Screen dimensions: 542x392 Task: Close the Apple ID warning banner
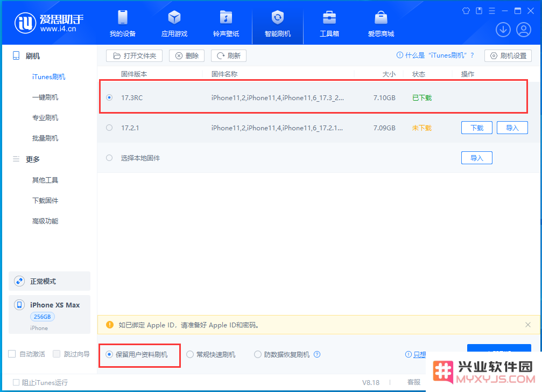pyautogui.click(x=528, y=325)
